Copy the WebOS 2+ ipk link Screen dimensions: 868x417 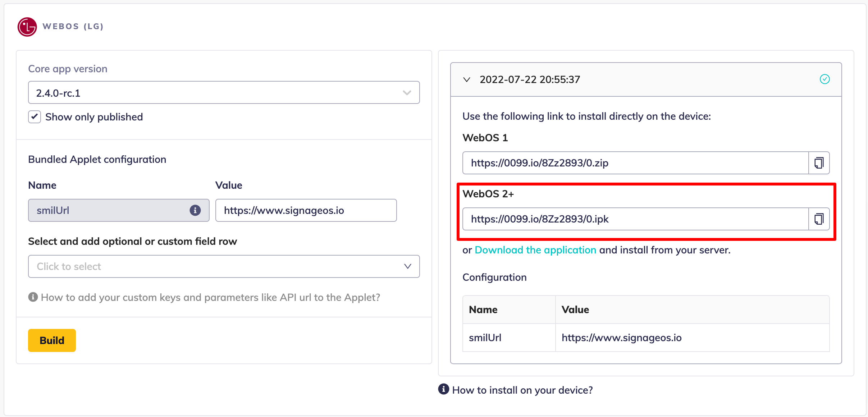pyautogui.click(x=819, y=219)
